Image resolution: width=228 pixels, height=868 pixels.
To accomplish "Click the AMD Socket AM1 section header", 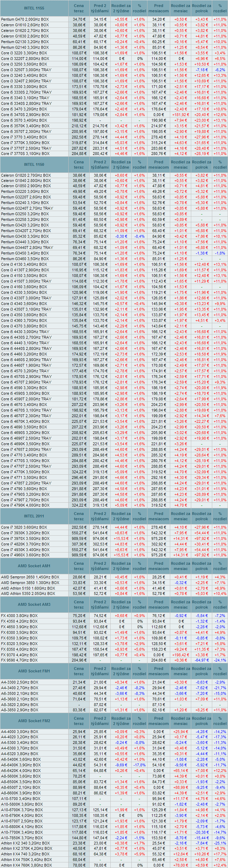I will (34, 566).
